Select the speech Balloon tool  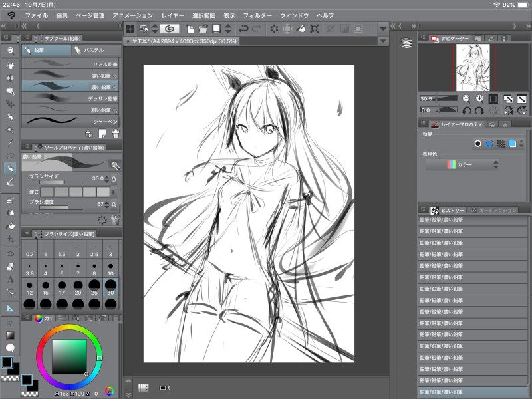10,348
